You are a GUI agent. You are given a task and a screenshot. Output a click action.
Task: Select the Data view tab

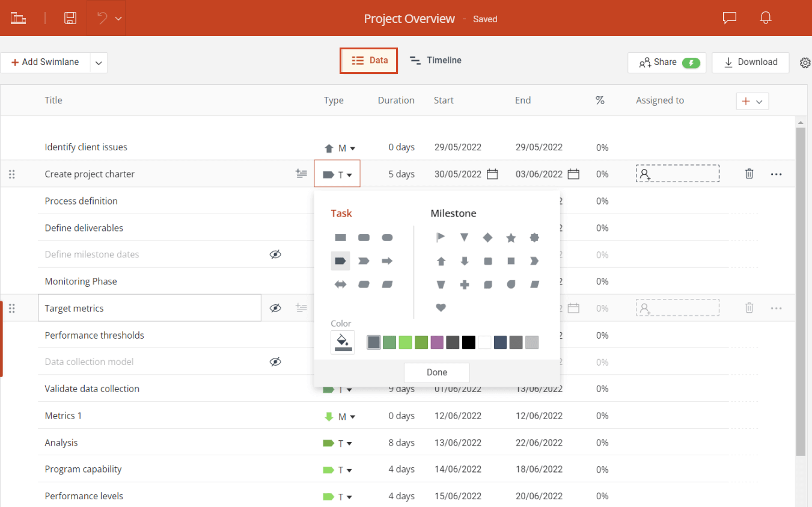368,60
